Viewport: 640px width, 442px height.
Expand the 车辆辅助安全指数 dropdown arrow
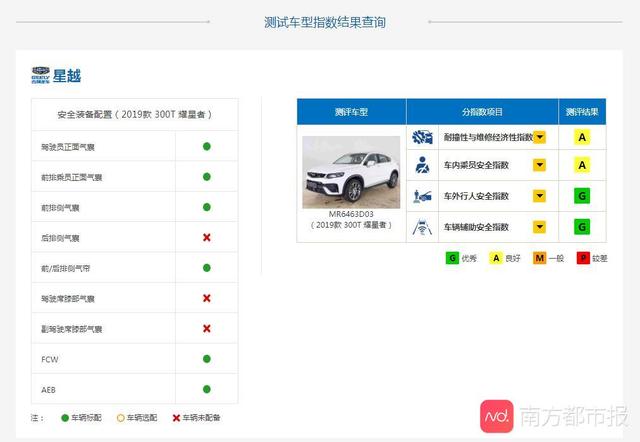click(x=539, y=227)
